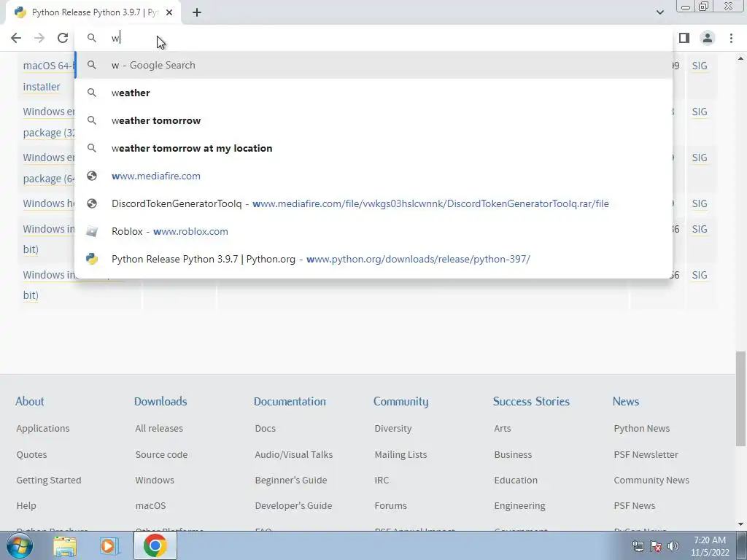
Task: Open the Python Release Python 3.9.7 suggestion
Action: click(373, 259)
